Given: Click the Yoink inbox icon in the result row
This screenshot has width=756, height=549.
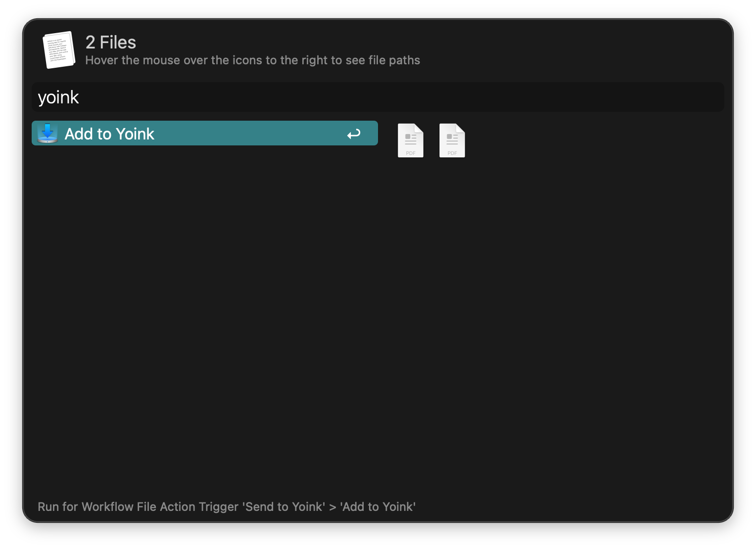Looking at the screenshot, I should pos(47,133).
